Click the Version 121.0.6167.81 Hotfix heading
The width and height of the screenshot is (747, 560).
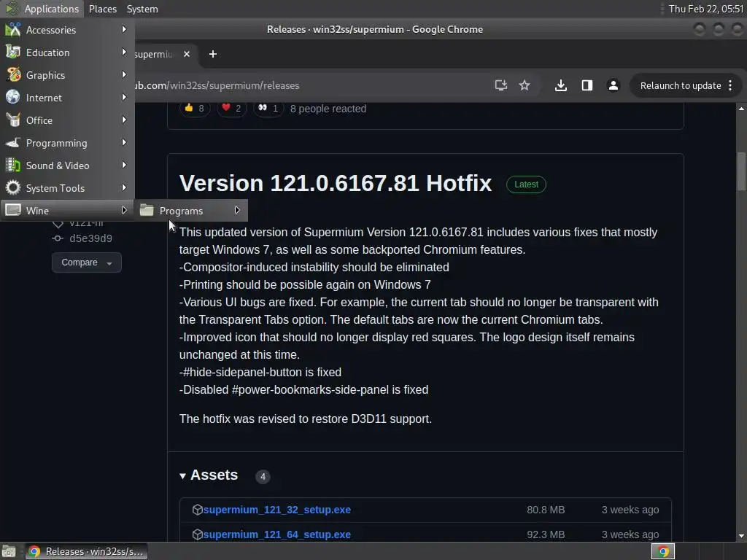tap(336, 183)
